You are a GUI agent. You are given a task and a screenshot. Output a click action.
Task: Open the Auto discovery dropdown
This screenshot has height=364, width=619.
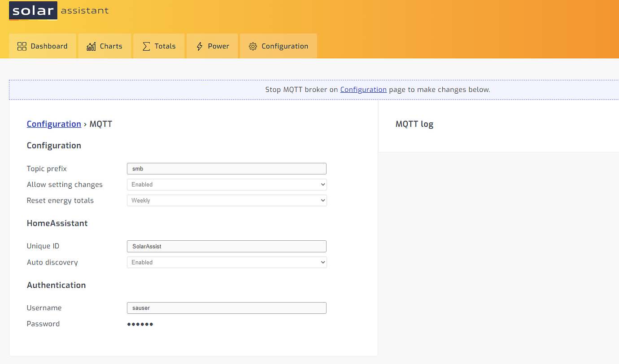[227, 262]
